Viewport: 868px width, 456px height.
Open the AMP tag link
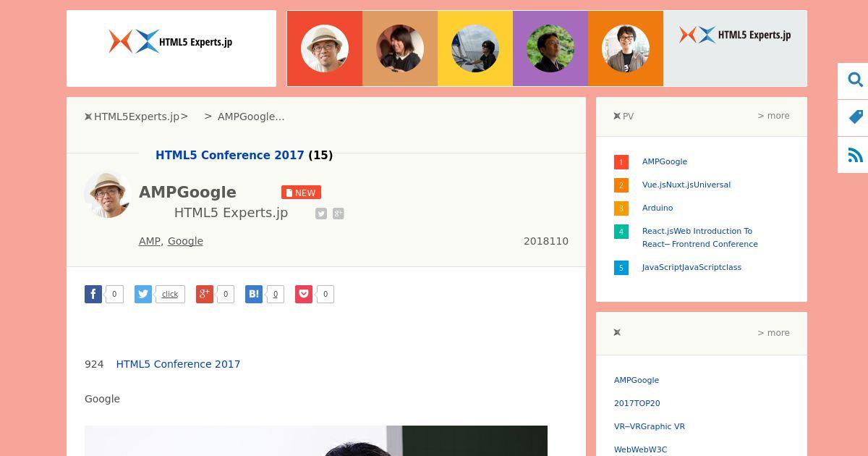pyautogui.click(x=150, y=241)
